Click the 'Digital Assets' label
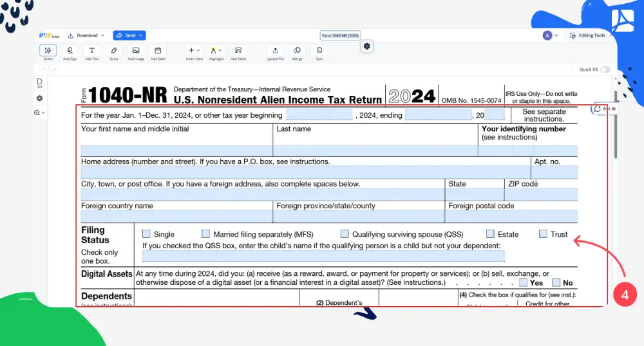This screenshot has width=644, height=346. tap(106, 274)
